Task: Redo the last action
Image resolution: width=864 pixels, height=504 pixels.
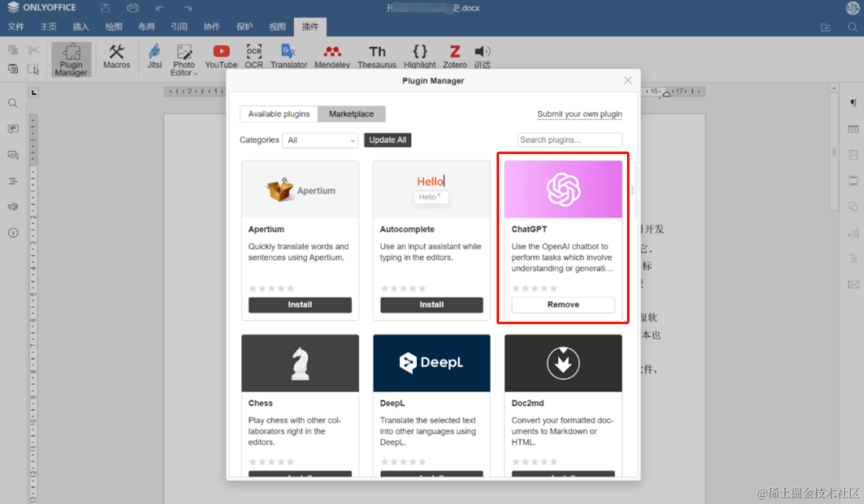Action: tap(188, 8)
